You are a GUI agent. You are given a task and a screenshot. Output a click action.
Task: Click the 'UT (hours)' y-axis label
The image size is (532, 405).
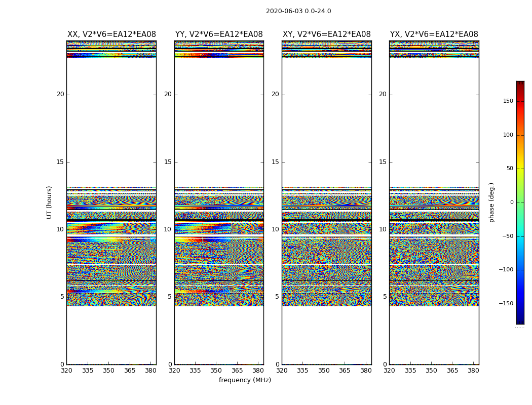tap(49, 202)
